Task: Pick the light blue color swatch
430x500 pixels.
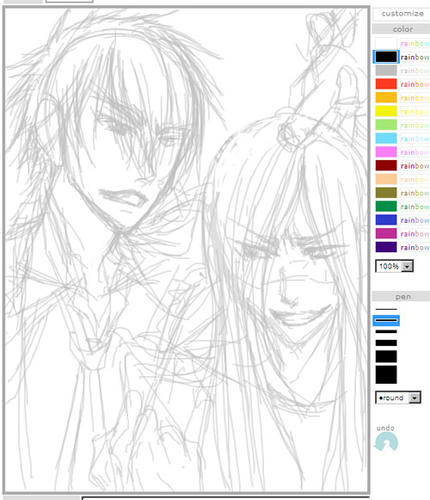Action: point(386,138)
